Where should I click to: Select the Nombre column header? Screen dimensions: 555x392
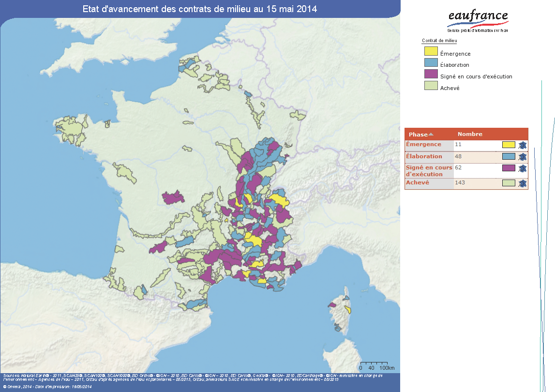(470, 134)
